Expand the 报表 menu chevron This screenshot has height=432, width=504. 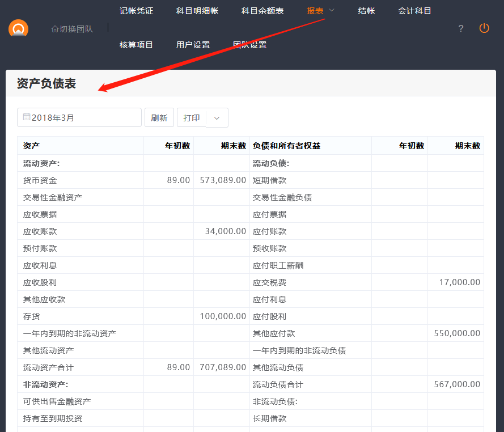332,10
